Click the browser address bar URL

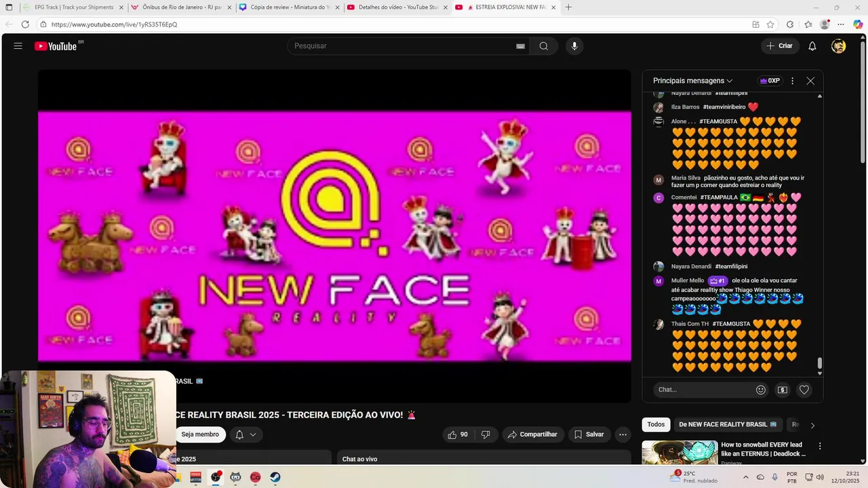pyautogui.click(x=114, y=24)
